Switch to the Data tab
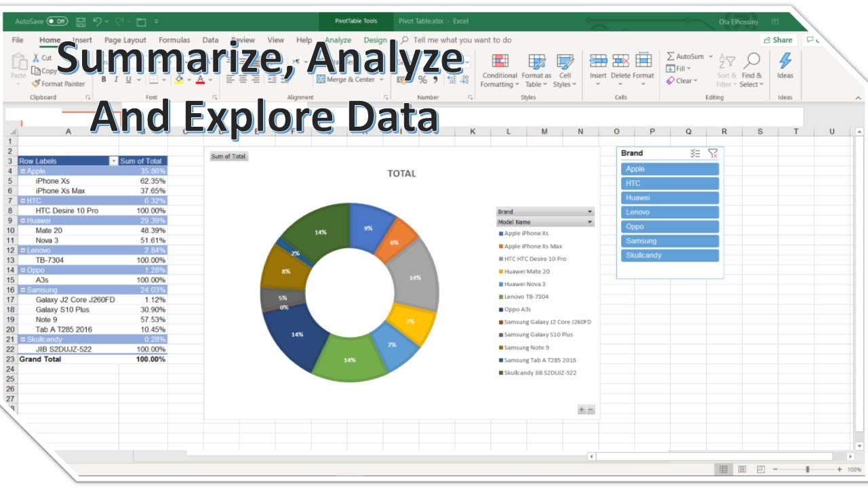 point(210,41)
